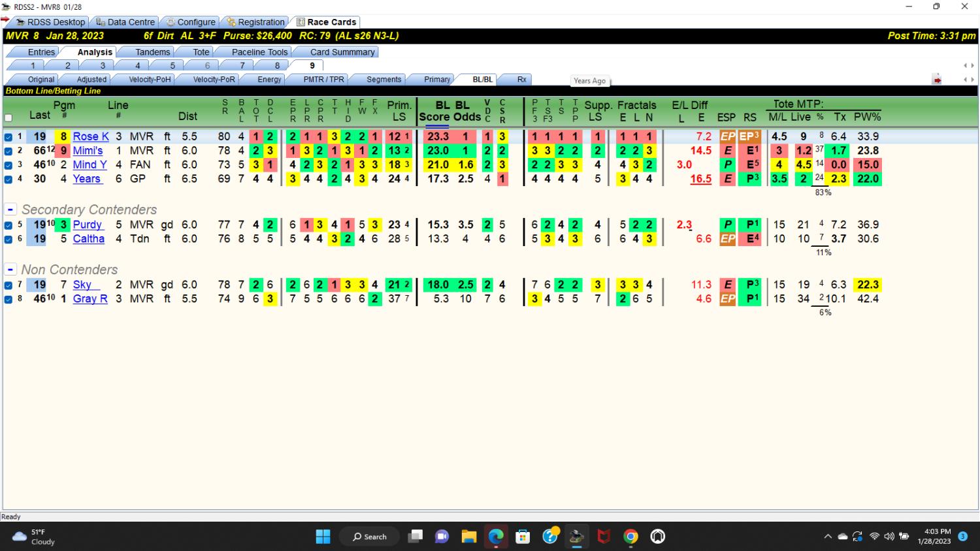Open the PMTR / TPR view tab
This screenshot has height=551, width=980.
(323, 80)
